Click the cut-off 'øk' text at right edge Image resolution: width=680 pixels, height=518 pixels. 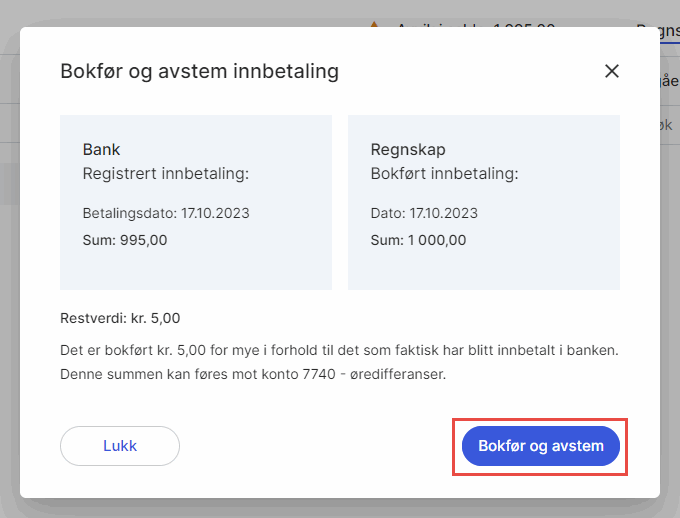(x=664, y=125)
